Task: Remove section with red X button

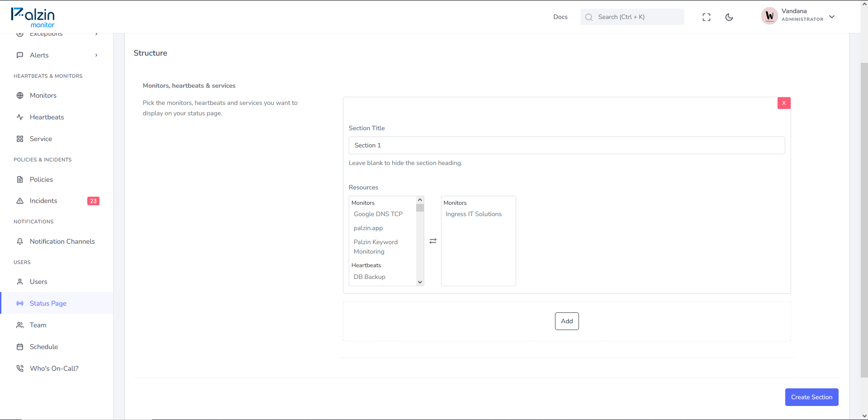Action: tap(784, 103)
